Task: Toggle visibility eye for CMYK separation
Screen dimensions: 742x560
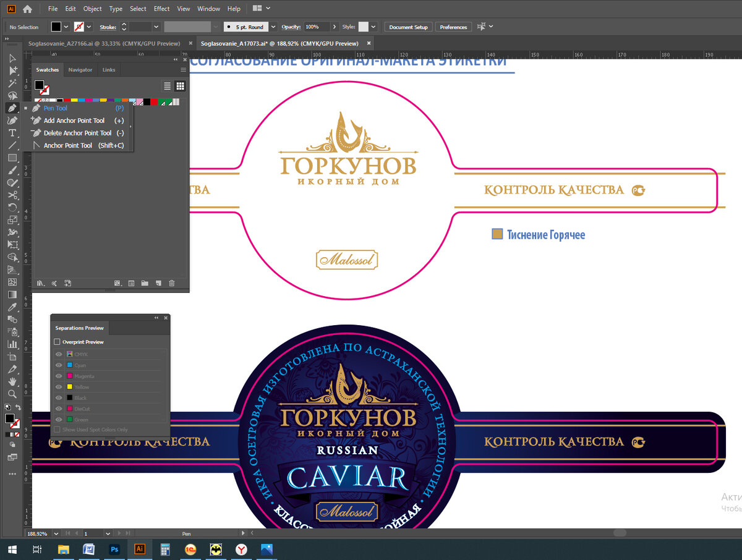Action: (59, 354)
